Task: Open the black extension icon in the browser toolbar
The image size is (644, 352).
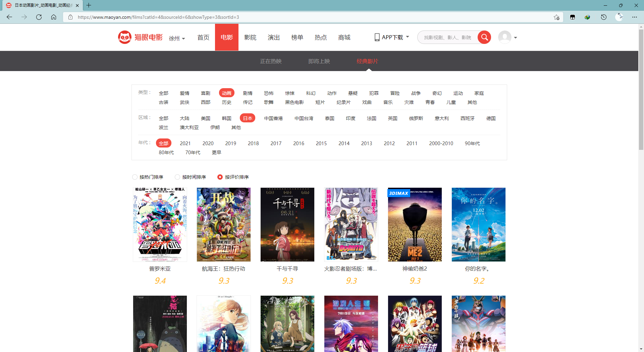Action: coord(573,17)
